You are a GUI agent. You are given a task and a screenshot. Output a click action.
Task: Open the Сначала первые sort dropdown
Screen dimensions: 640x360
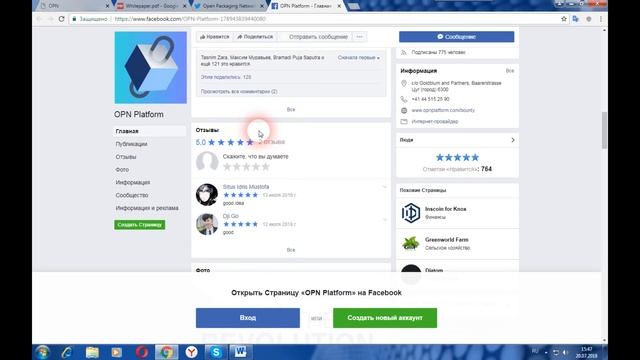(x=358, y=58)
